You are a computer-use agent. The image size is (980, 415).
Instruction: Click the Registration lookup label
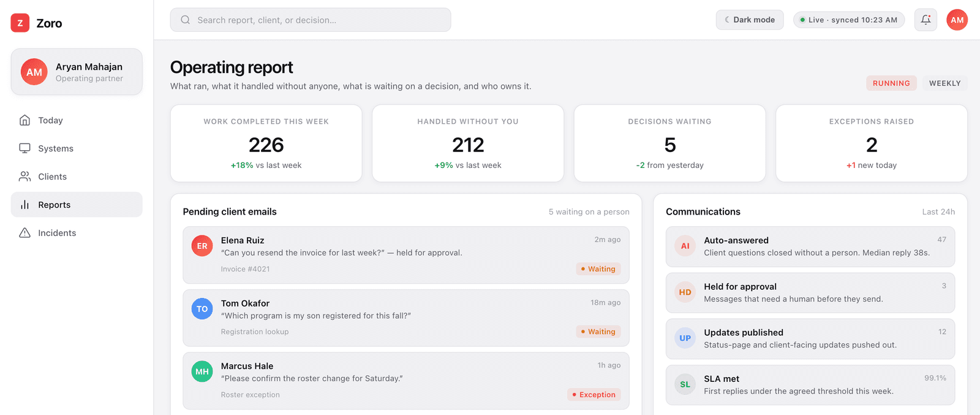point(255,332)
